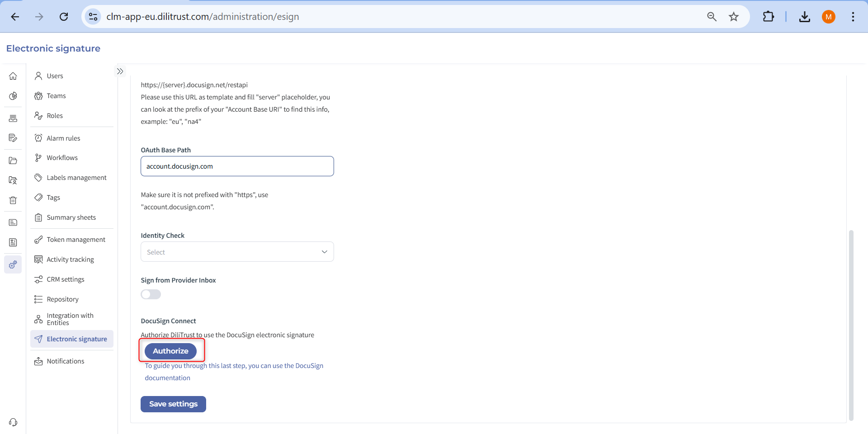
Task: Click the Electronic signature paper plane icon
Action: pyautogui.click(x=38, y=339)
